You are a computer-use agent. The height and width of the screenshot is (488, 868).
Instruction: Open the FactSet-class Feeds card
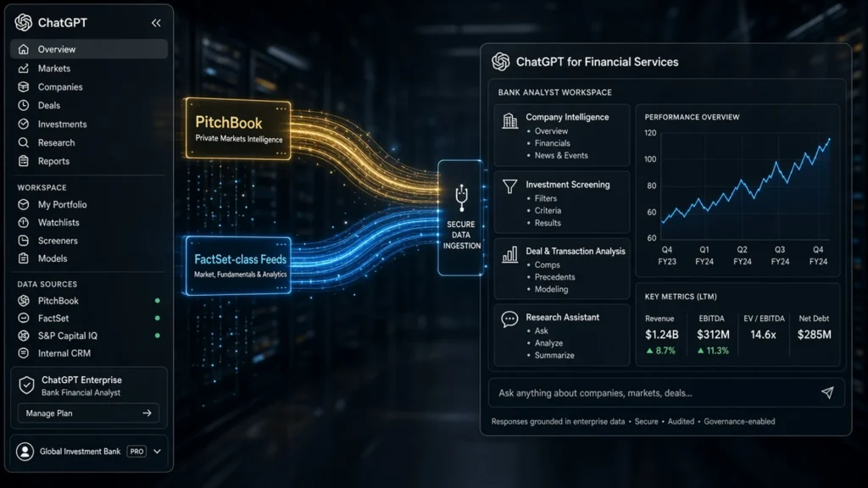point(238,265)
